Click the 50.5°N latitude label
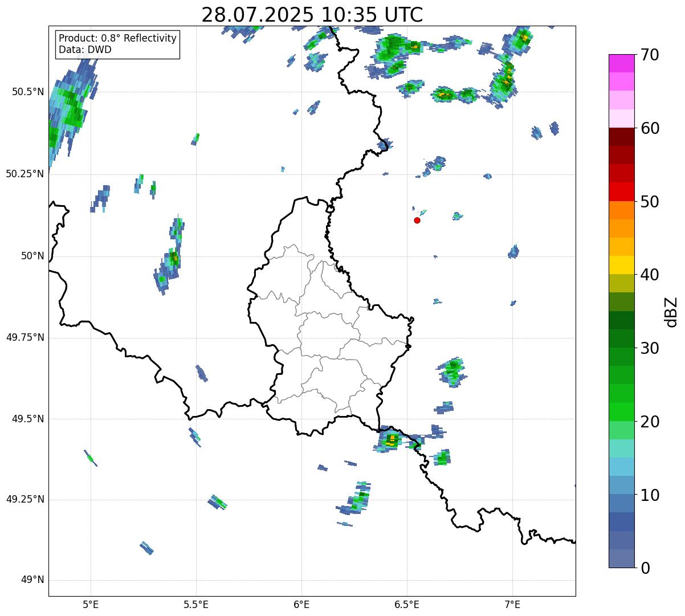685x616 pixels. (x=28, y=92)
